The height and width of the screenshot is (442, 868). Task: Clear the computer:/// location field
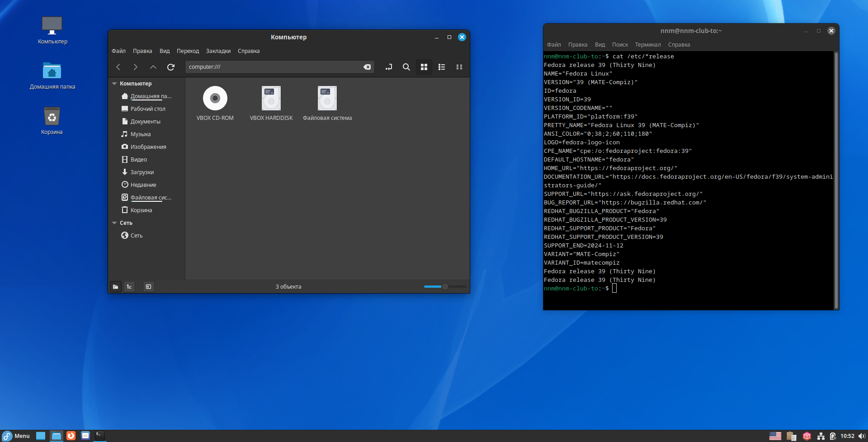coord(367,67)
